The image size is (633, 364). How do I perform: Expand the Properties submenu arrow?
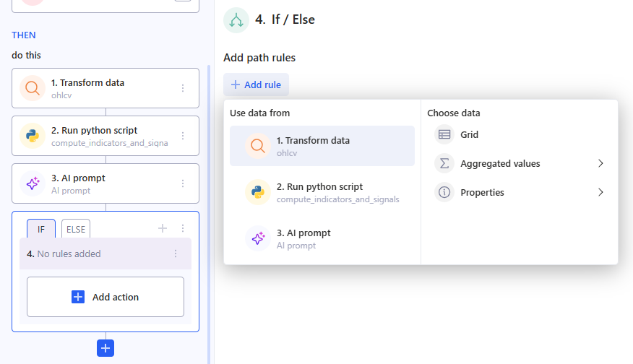(x=600, y=192)
